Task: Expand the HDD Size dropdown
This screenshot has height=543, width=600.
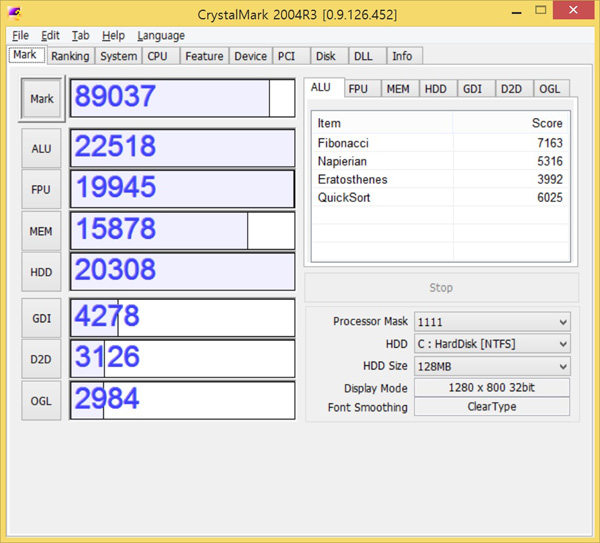Action: pos(491,366)
